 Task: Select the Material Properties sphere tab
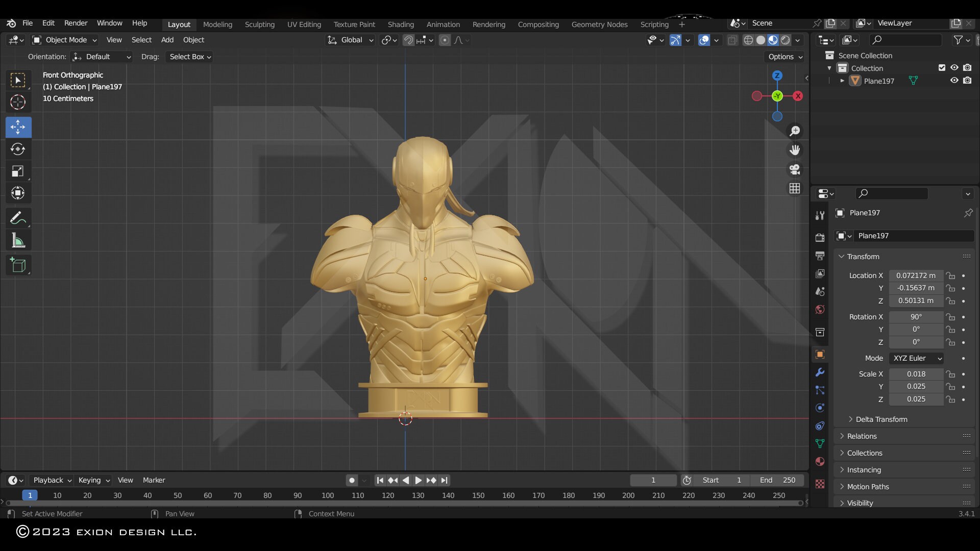click(820, 461)
